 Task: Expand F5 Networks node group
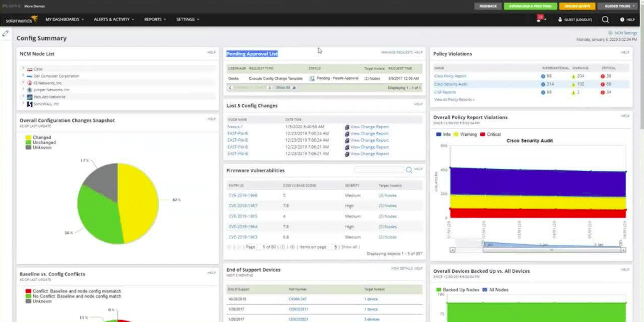[24, 82]
